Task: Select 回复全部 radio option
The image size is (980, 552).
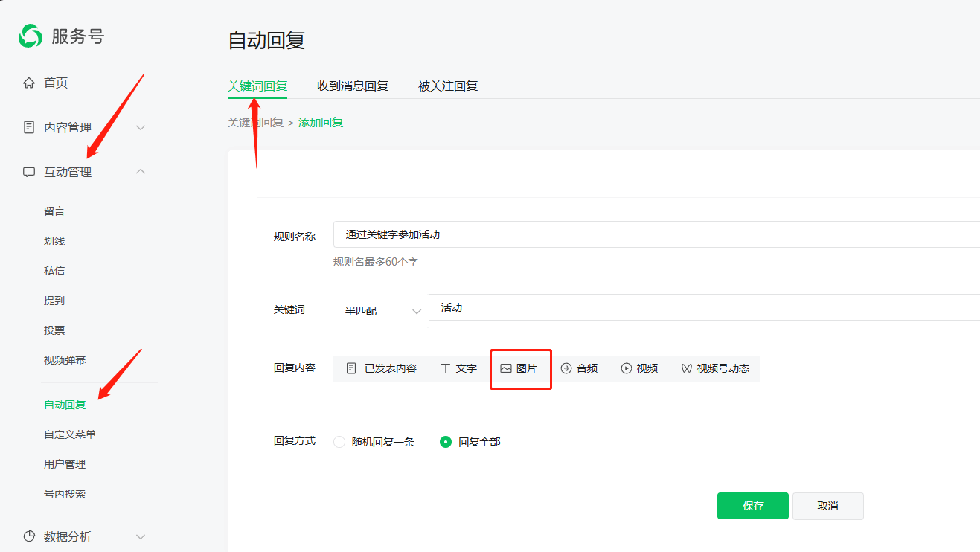Action: click(x=446, y=442)
